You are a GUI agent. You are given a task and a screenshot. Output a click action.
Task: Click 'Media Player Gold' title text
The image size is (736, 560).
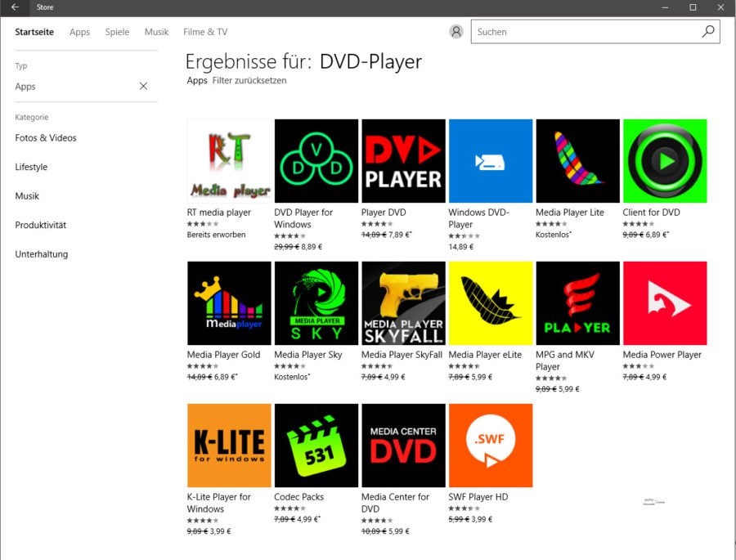click(223, 355)
